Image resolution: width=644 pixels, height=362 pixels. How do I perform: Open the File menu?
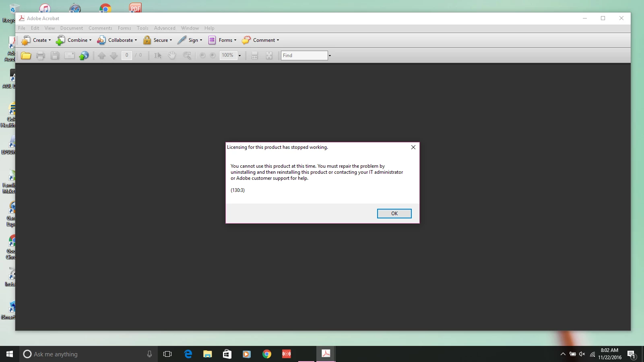pos(22,28)
